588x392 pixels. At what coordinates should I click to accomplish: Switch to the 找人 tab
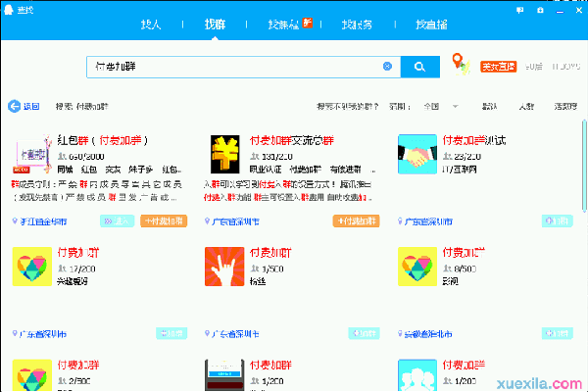151,24
